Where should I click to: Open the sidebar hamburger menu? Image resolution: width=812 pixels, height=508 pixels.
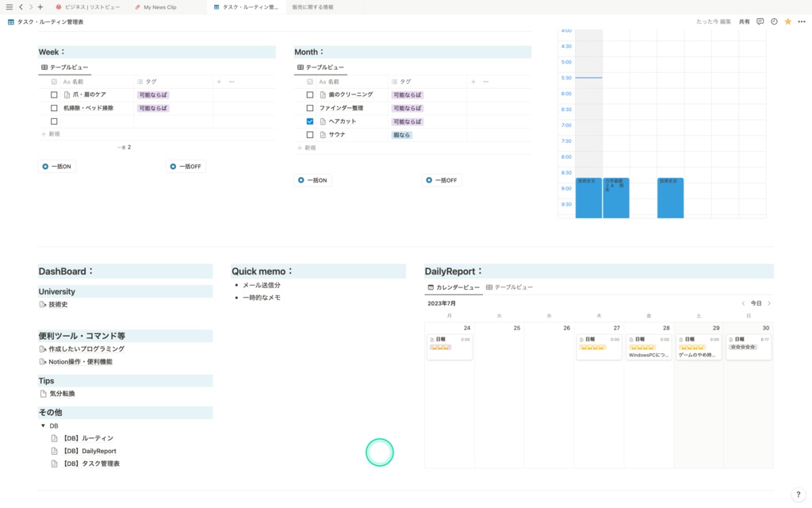[x=9, y=7]
